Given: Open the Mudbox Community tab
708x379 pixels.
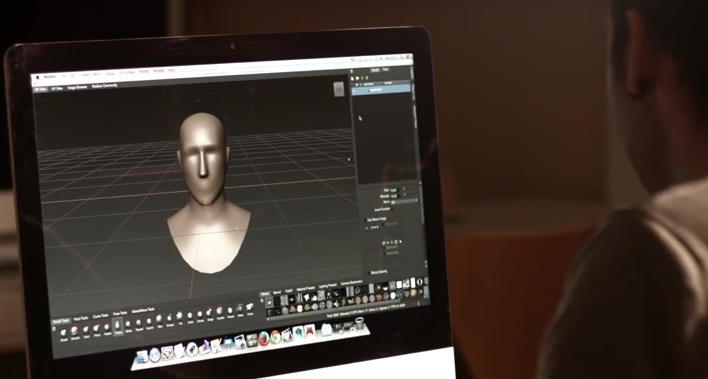Looking at the screenshot, I should (105, 86).
